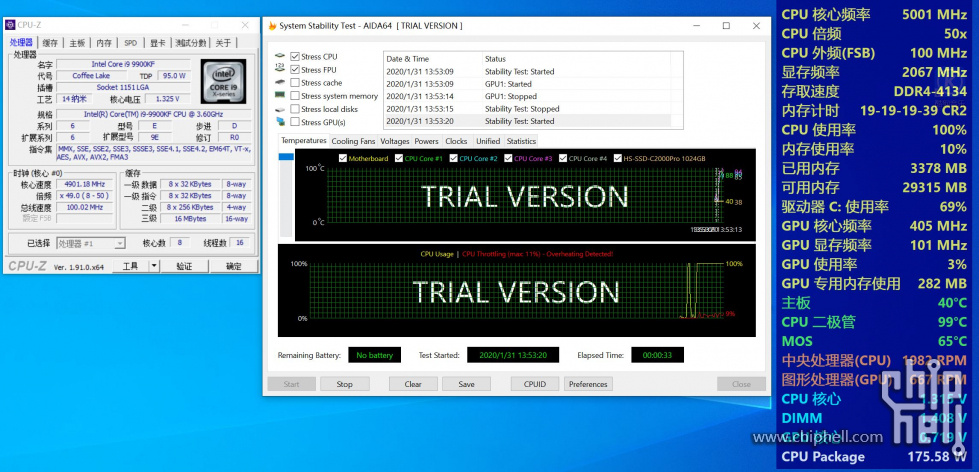This screenshot has width=979, height=472.
Task: Click the chip icon beside Stress CPU
Action: (280, 56)
